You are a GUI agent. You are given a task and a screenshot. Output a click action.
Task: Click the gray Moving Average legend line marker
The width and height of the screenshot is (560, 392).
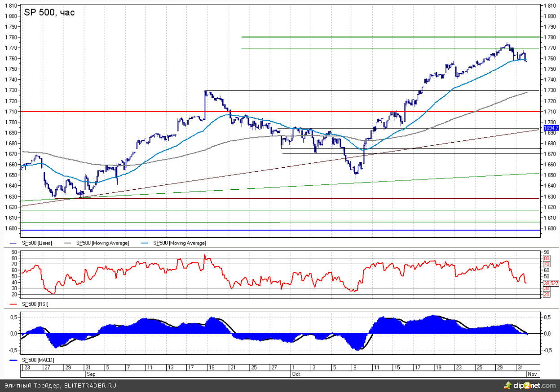68,243
